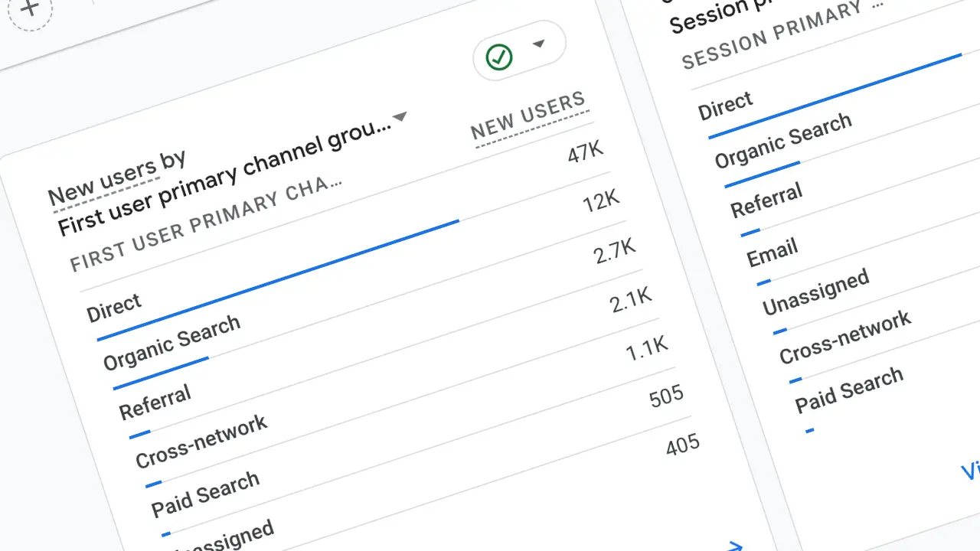Click the 2.1K new users value
Image resolution: width=980 pixels, height=551 pixels.
click(631, 300)
